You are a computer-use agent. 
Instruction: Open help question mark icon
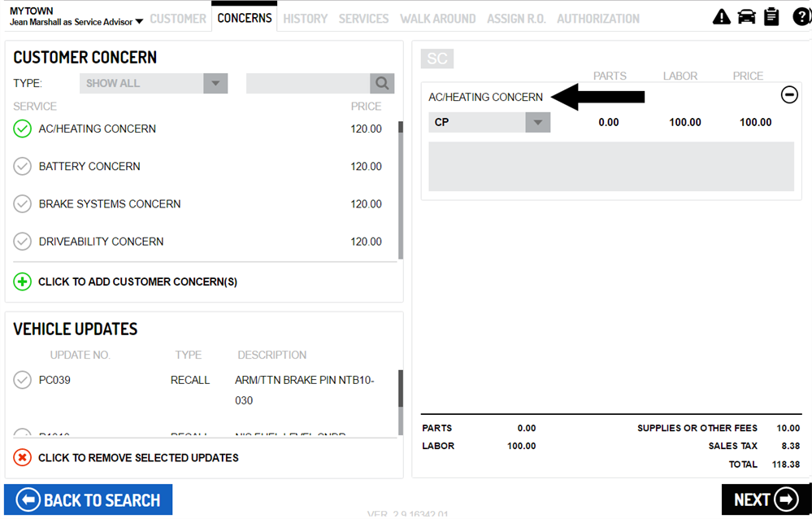pos(801,17)
